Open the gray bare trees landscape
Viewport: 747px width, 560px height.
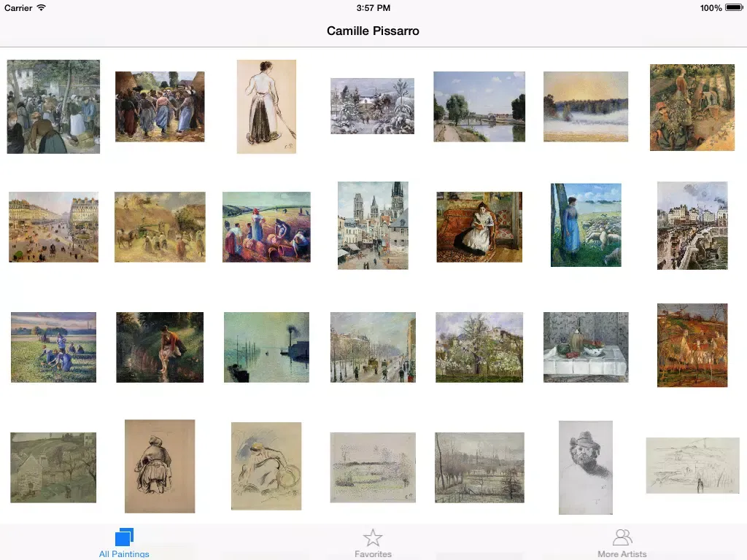pos(479,467)
